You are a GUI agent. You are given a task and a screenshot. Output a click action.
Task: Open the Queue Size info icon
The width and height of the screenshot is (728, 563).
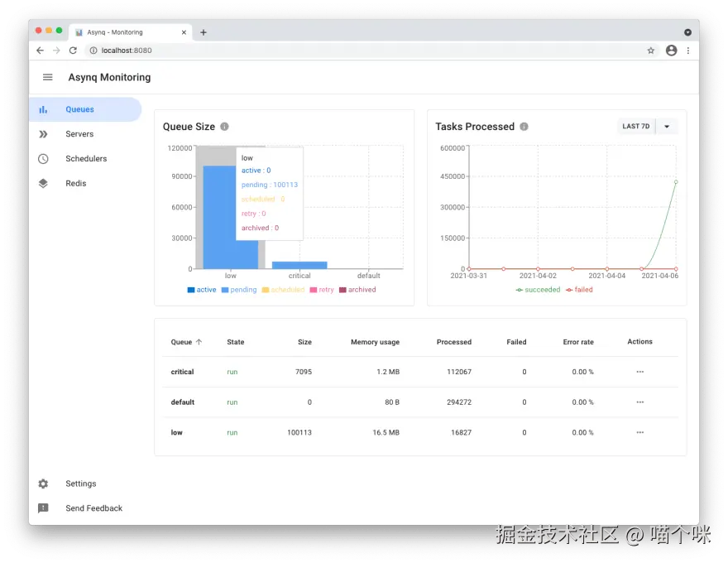point(224,126)
